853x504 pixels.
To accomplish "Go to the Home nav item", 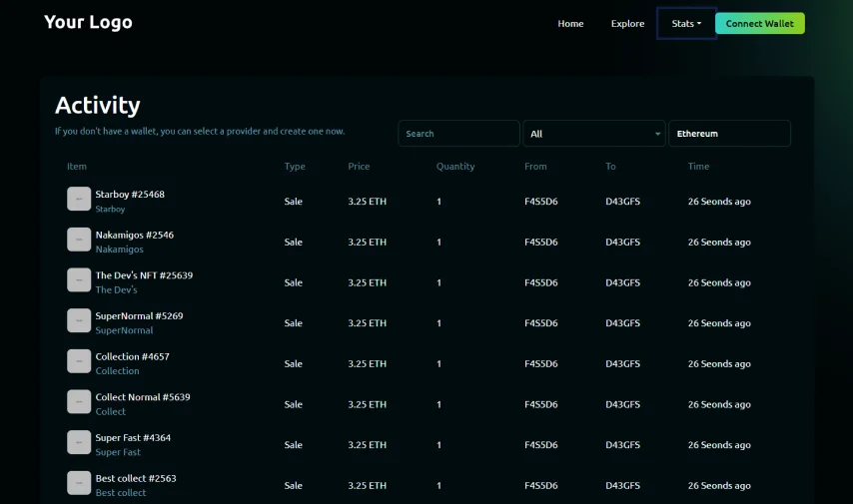I will (x=570, y=23).
